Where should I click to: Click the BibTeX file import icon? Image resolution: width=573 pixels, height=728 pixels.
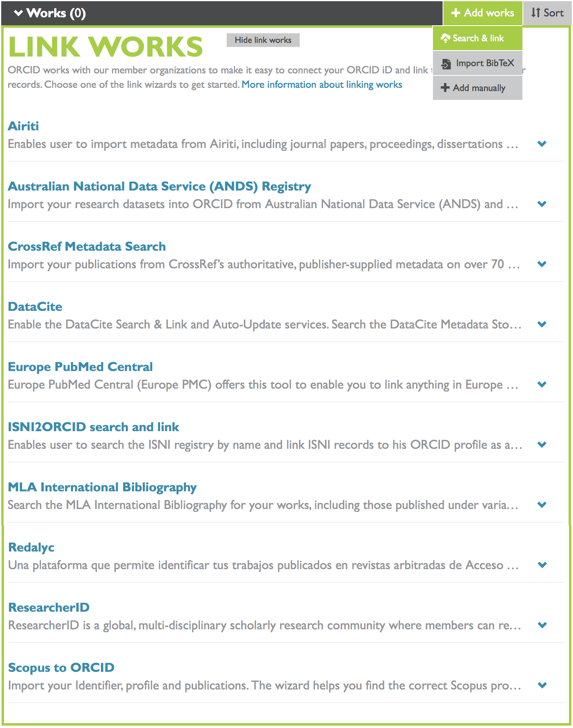point(446,64)
